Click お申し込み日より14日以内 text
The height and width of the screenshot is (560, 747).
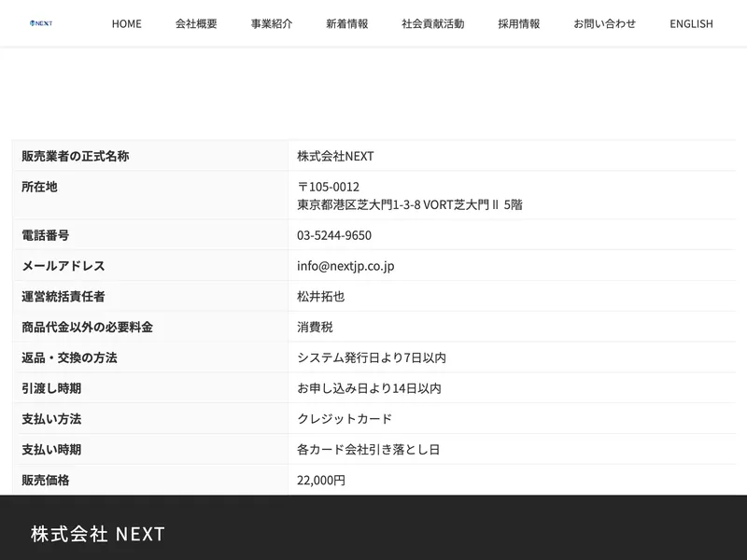369,388
